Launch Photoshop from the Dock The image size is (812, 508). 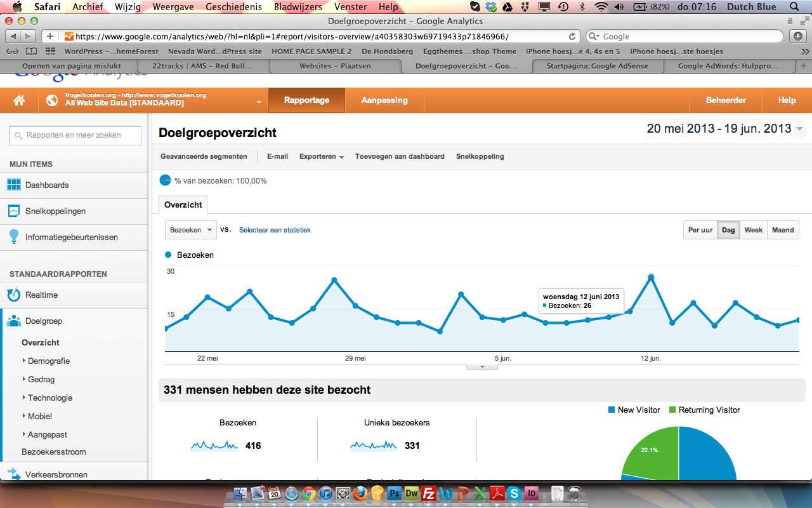[395, 493]
